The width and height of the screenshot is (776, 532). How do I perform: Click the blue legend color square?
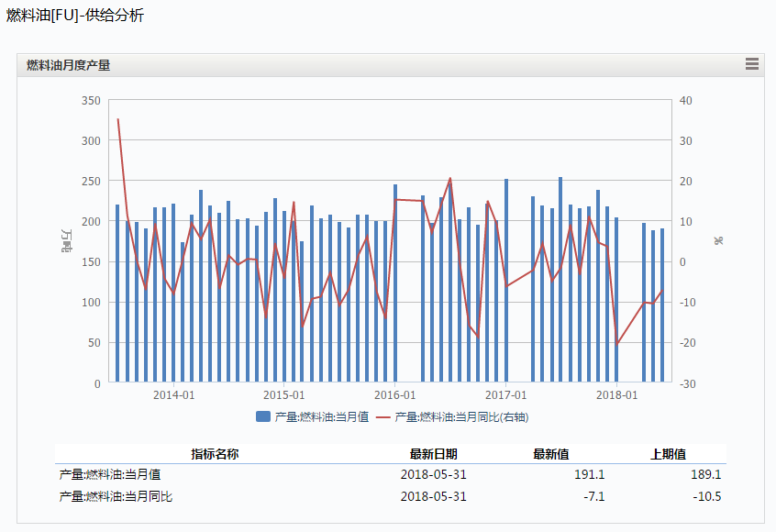pos(263,416)
